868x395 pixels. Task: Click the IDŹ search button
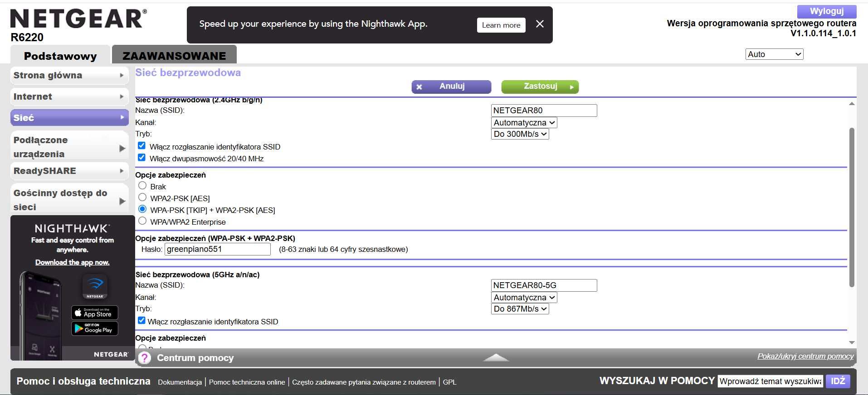(x=838, y=381)
